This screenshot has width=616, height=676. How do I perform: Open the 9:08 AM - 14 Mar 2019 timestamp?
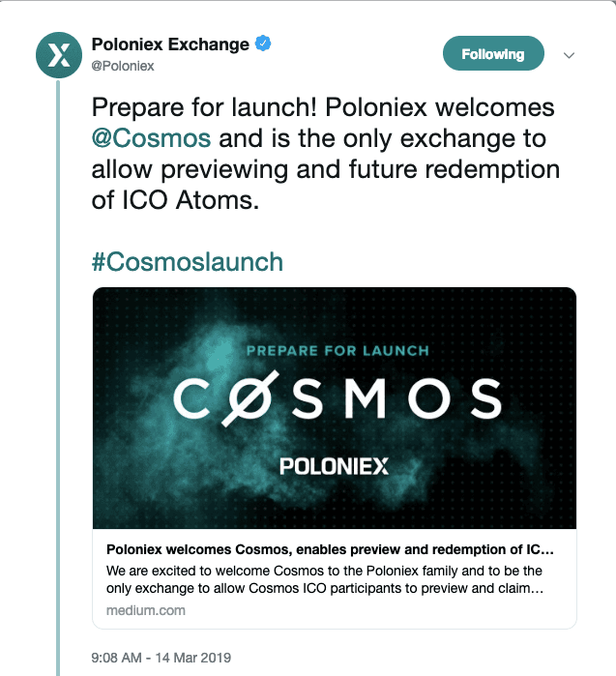(161, 658)
